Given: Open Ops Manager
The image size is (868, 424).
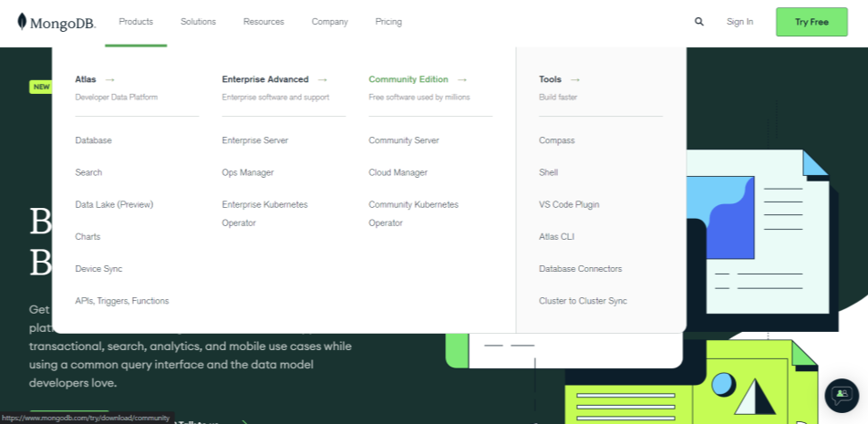Looking at the screenshot, I should [x=248, y=172].
